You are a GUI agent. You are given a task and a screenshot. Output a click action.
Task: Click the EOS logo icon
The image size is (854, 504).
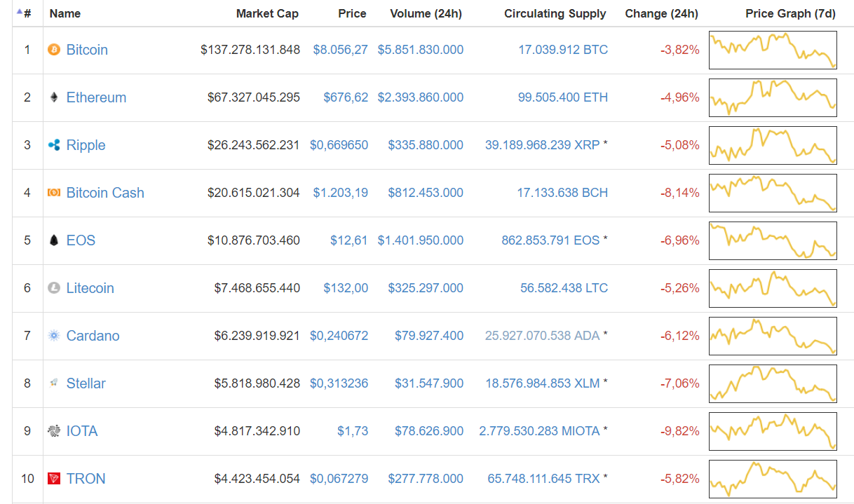(x=54, y=240)
